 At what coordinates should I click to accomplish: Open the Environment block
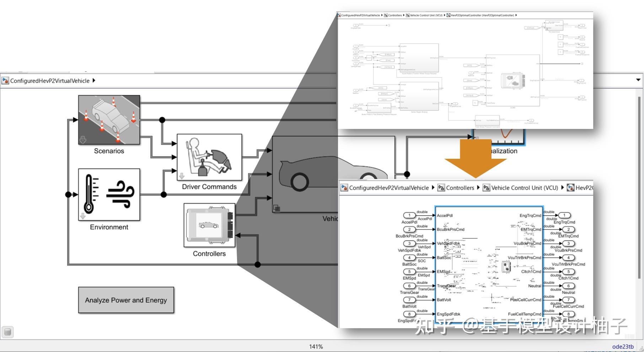point(109,195)
